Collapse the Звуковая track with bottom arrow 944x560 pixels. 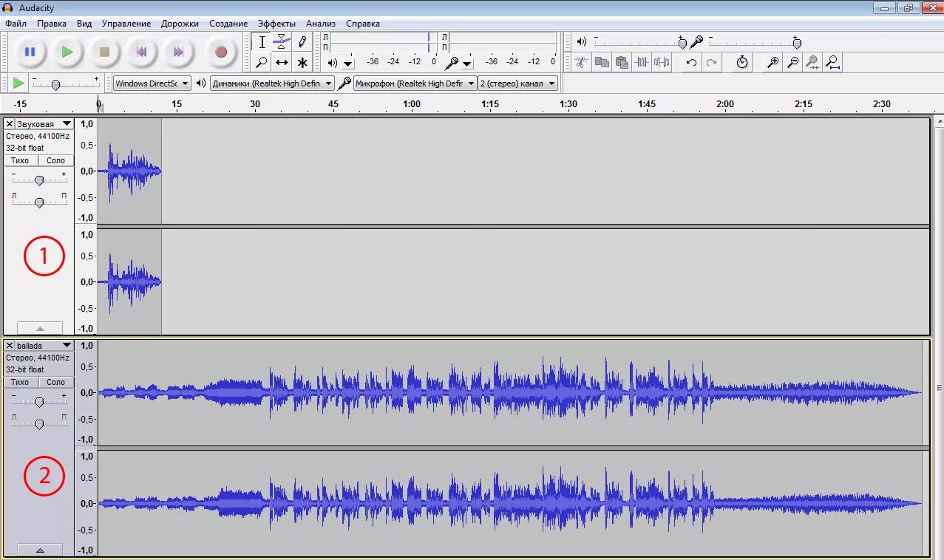point(41,328)
